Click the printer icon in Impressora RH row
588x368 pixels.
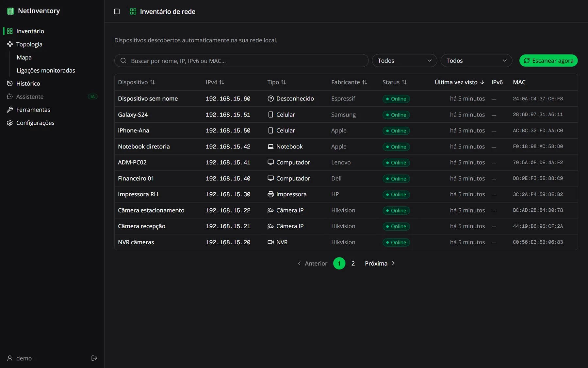pyautogui.click(x=270, y=194)
